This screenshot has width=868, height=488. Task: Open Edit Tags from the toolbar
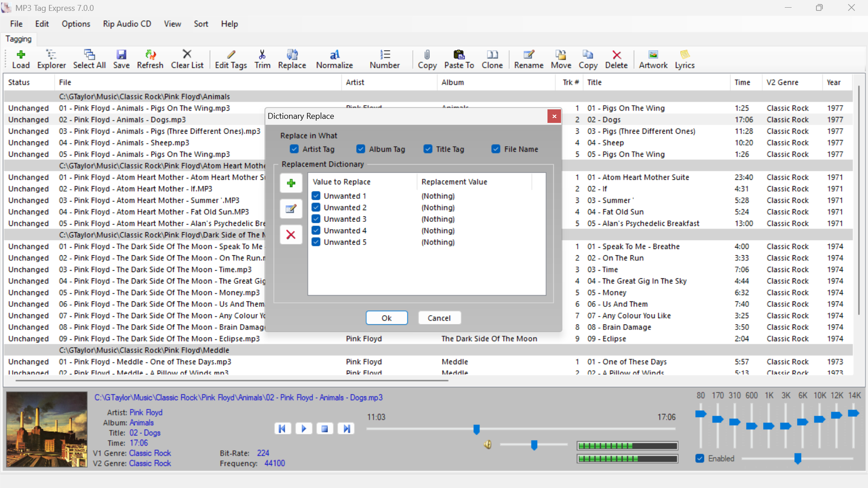[x=231, y=59]
